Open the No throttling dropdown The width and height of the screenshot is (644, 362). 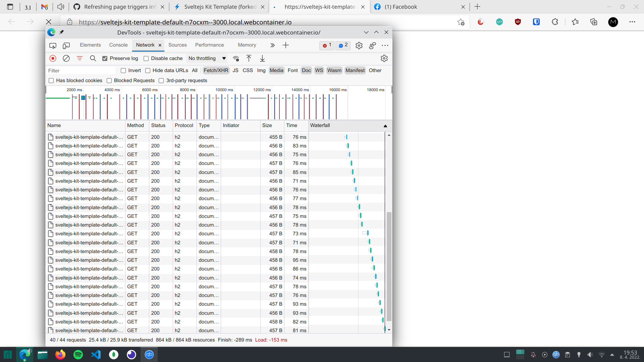click(207, 58)
